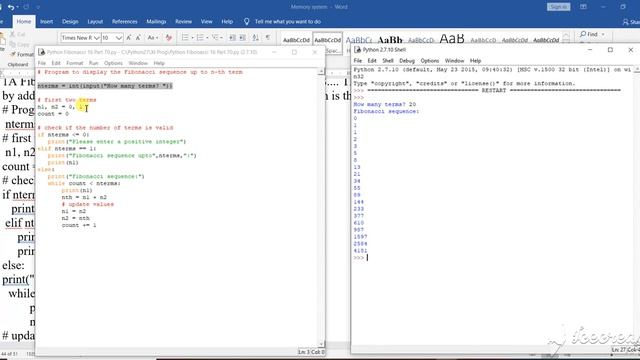Expand the Multilevel list dropdown arrow

(x=222, y=38)
